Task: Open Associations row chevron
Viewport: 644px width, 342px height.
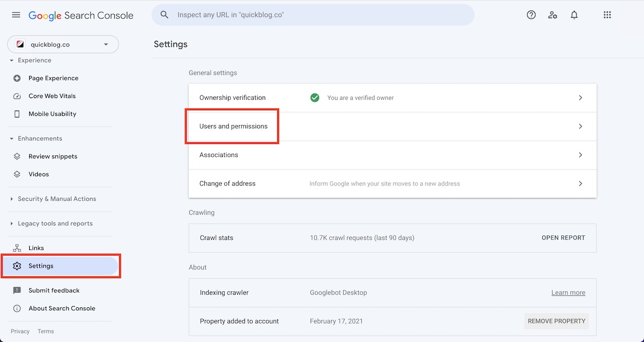Action: 581,155
